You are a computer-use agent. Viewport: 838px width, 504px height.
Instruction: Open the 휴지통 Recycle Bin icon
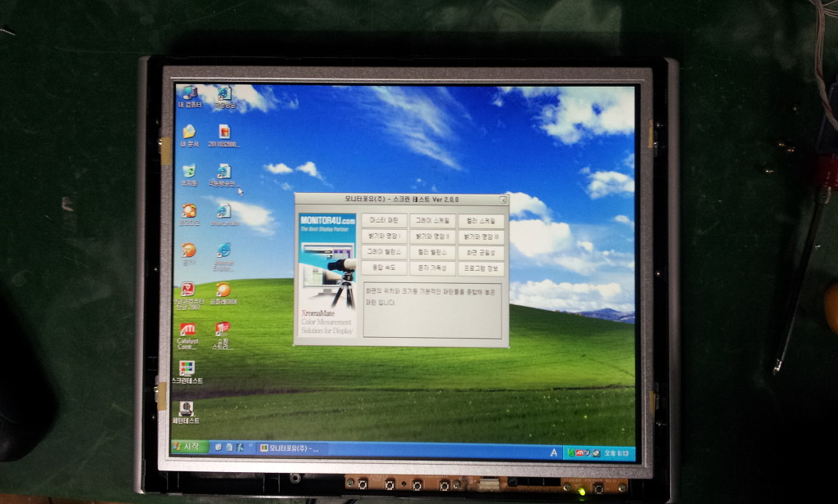point(189,175)
